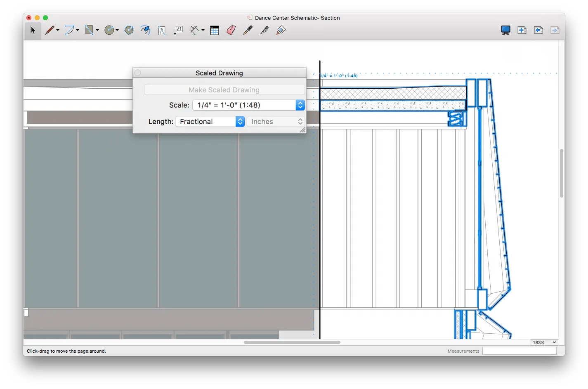
Task: Go to next page
Action: pos(555,30)
